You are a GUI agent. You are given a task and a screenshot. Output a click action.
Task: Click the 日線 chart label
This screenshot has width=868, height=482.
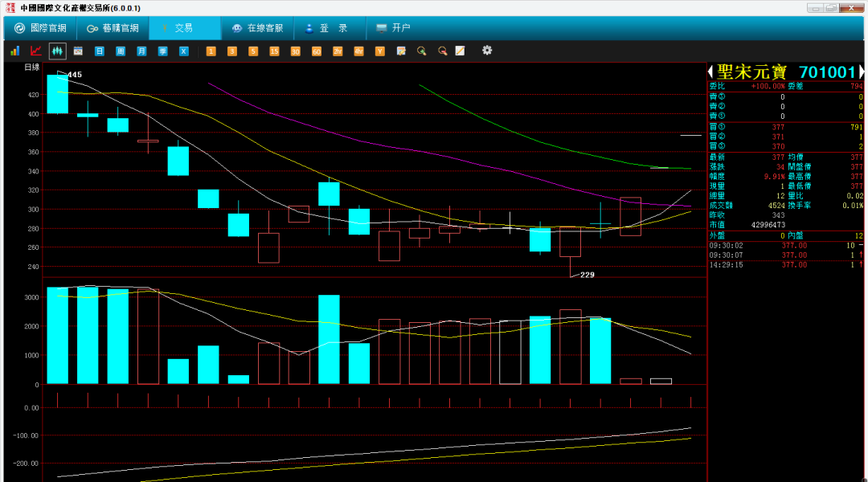pos(32,67)
